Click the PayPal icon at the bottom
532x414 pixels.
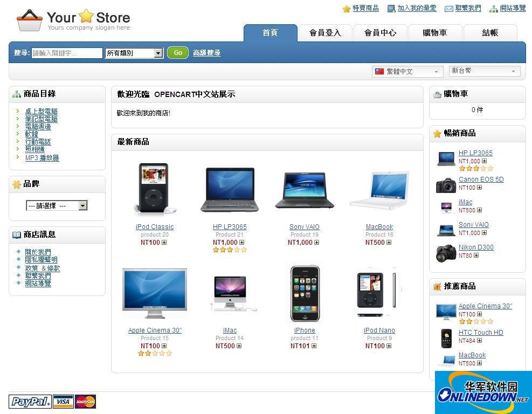30,402
